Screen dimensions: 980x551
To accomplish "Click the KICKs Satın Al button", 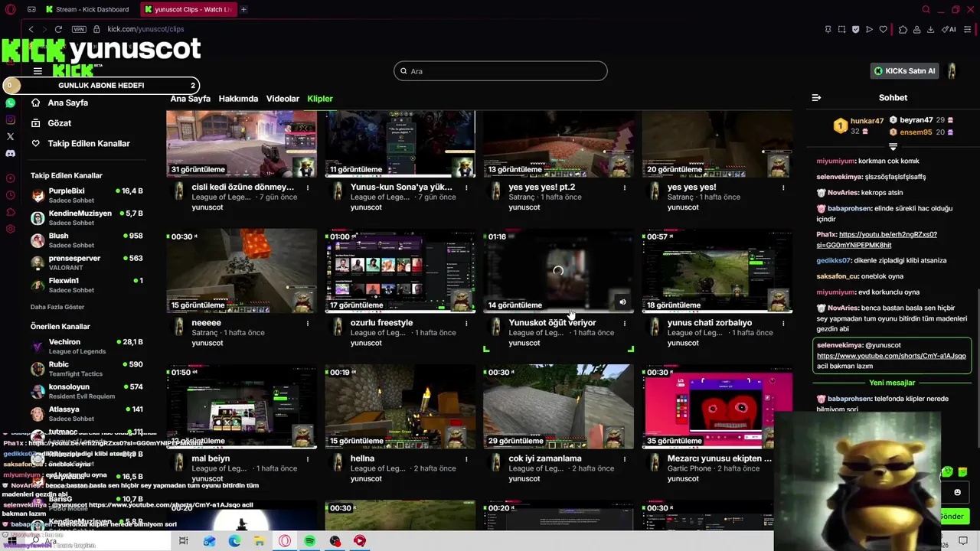I will tap(905, 71).
